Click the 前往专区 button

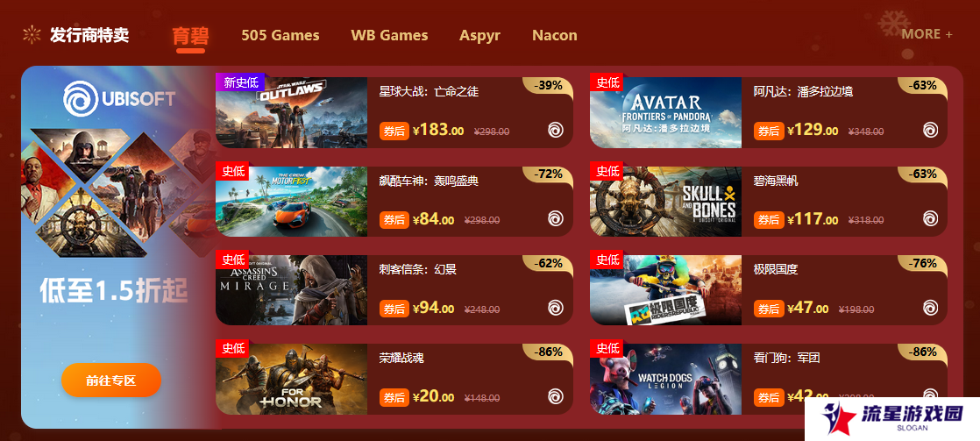pos(111,380)
